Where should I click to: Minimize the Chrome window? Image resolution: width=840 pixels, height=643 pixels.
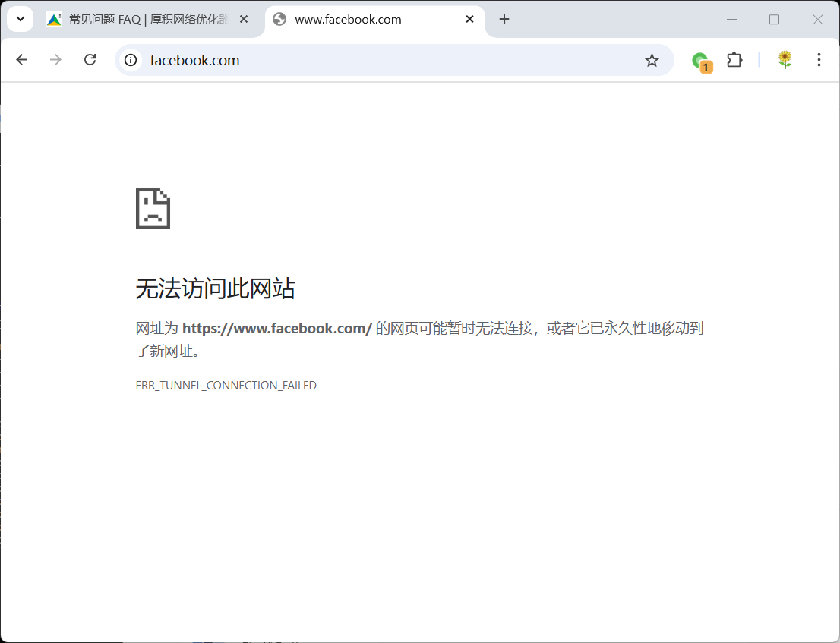(731, 20)
